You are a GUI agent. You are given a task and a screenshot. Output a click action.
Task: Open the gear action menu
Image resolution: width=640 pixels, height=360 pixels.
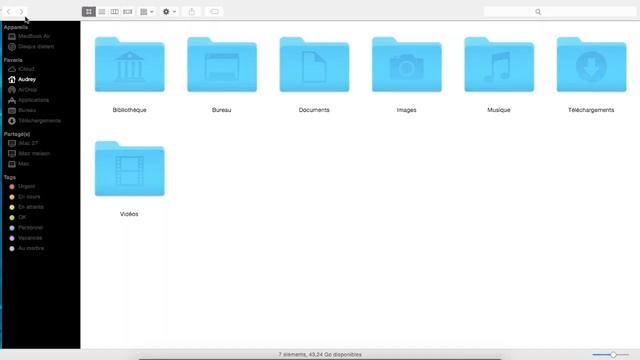[169, 12]
